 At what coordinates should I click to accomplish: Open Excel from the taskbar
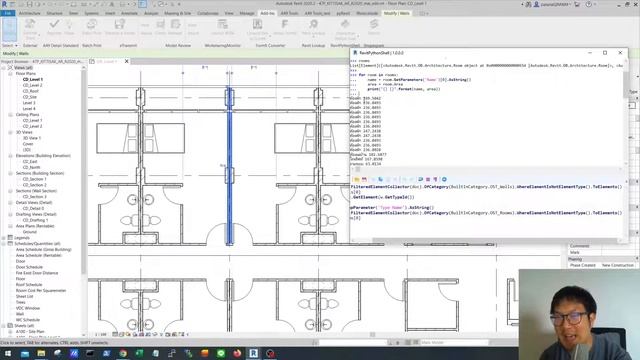click(x=139, y=353)
